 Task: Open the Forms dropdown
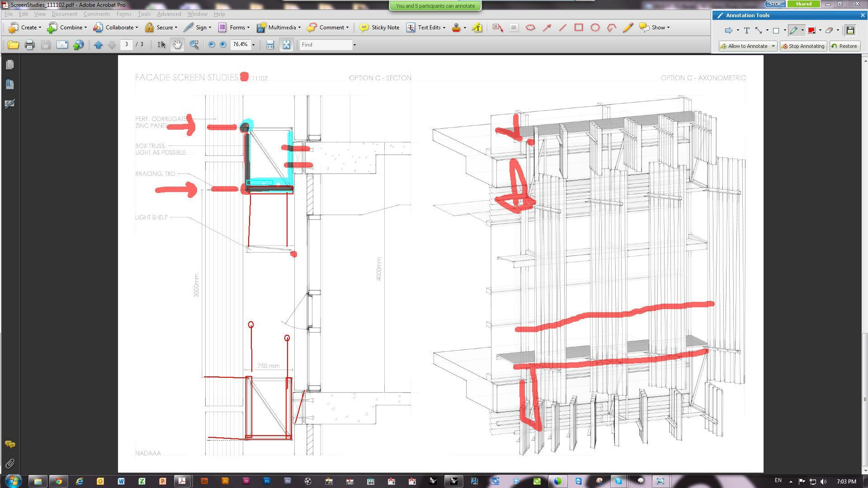click(234, 28)
